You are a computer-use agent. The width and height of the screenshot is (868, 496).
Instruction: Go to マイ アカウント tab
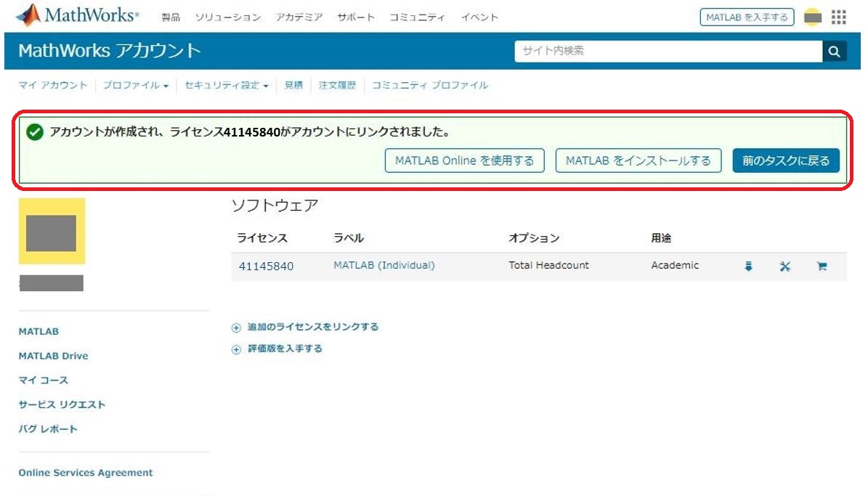click(53, 85)
